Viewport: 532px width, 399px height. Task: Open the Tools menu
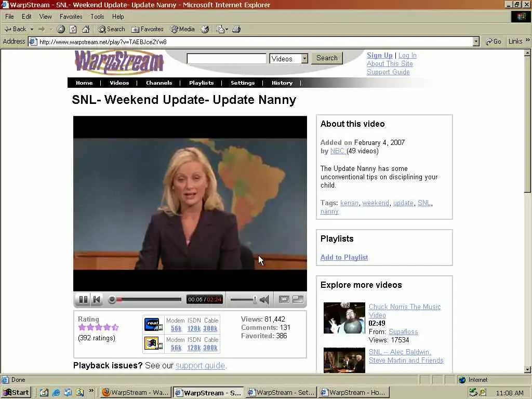[x=97, y=16]
